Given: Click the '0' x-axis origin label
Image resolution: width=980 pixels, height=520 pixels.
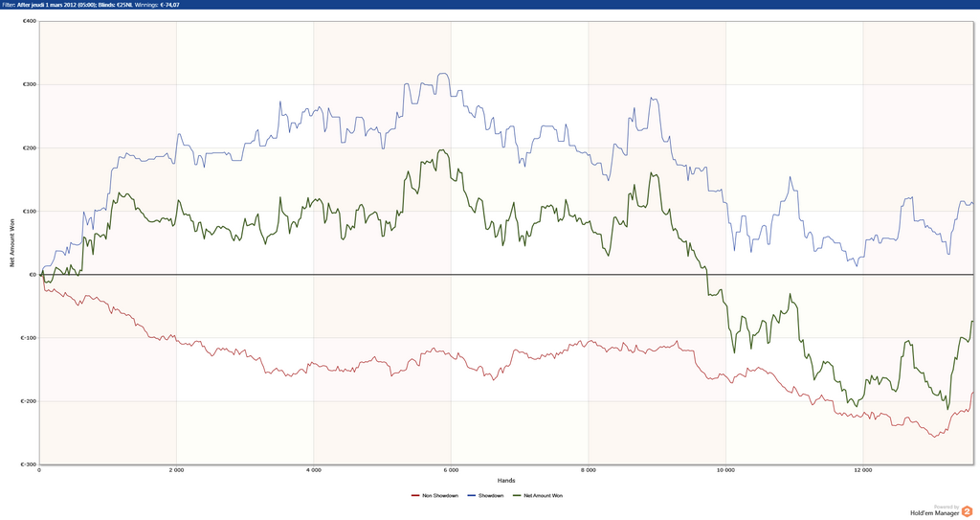Looking at the screenshot, I should [x=39, y=470].
